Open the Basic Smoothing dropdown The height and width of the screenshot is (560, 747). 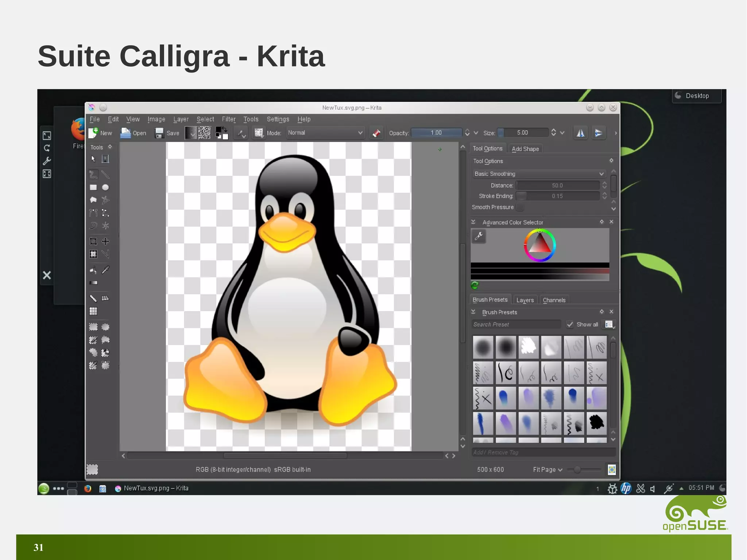click(x=539, y=174)
